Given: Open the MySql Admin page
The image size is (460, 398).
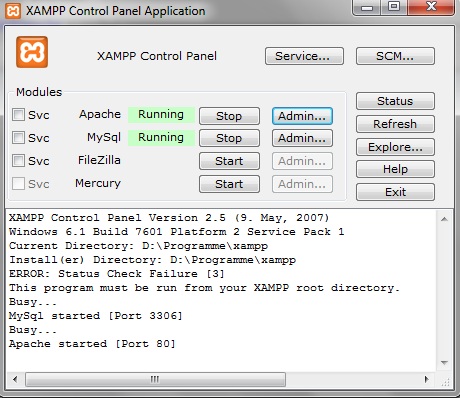Looking at the screenshot, I should tap(302, 138).
